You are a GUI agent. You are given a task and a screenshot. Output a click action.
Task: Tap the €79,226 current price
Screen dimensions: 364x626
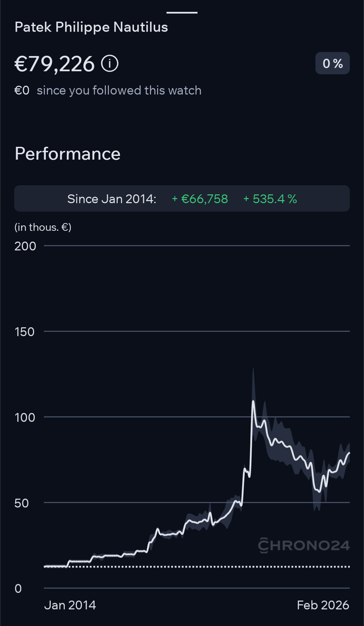(x=55, y=64)
